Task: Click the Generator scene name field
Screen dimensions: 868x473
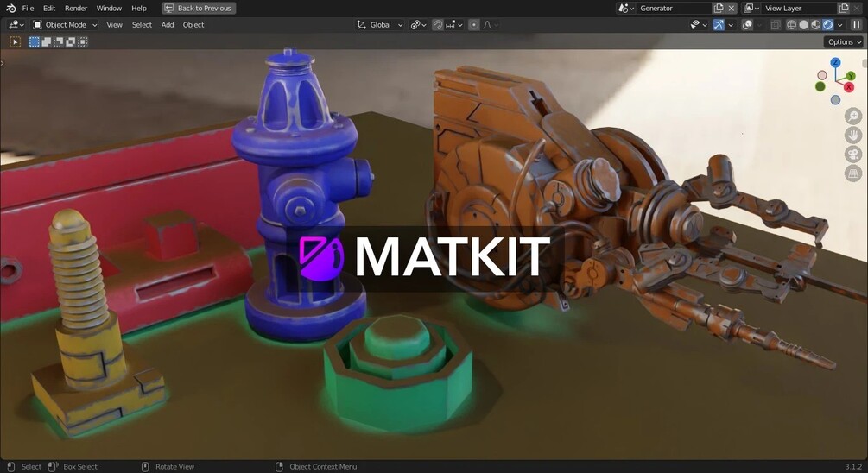Action: [675, 9]
